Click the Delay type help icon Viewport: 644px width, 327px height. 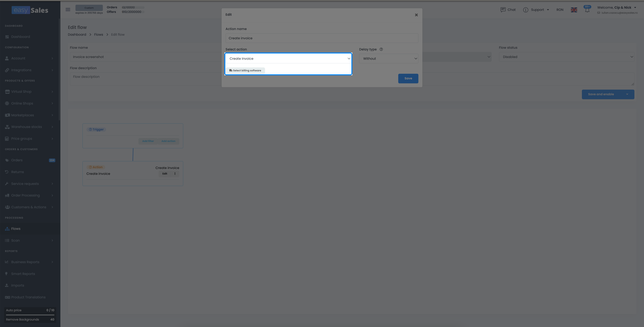[381, 49]
